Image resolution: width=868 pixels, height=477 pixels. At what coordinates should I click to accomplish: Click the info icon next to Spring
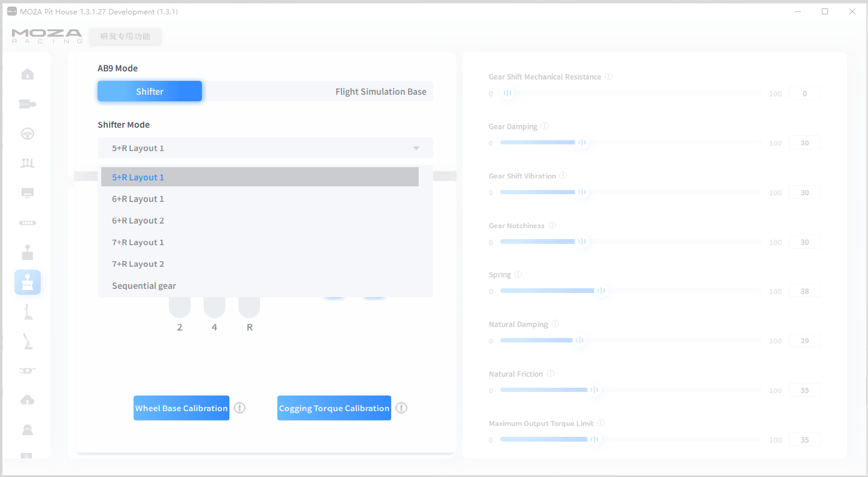pyautogui.click(x=518, y=274)
